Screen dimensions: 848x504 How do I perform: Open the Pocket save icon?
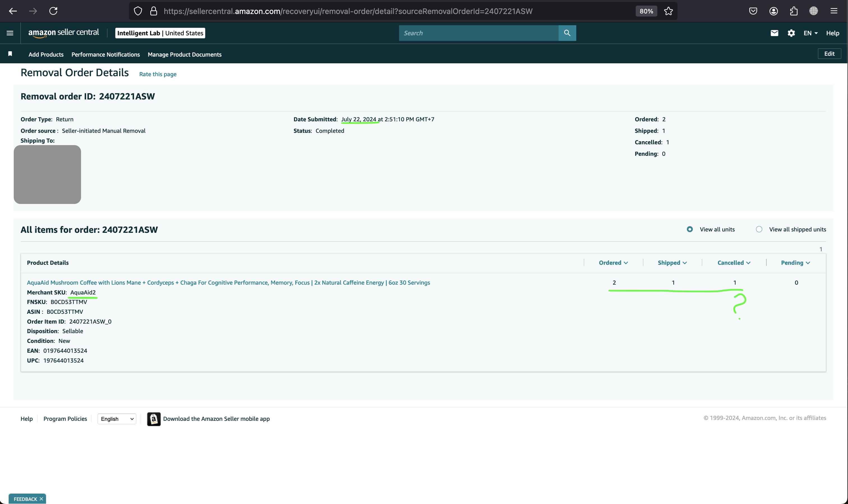click(753, 11)
